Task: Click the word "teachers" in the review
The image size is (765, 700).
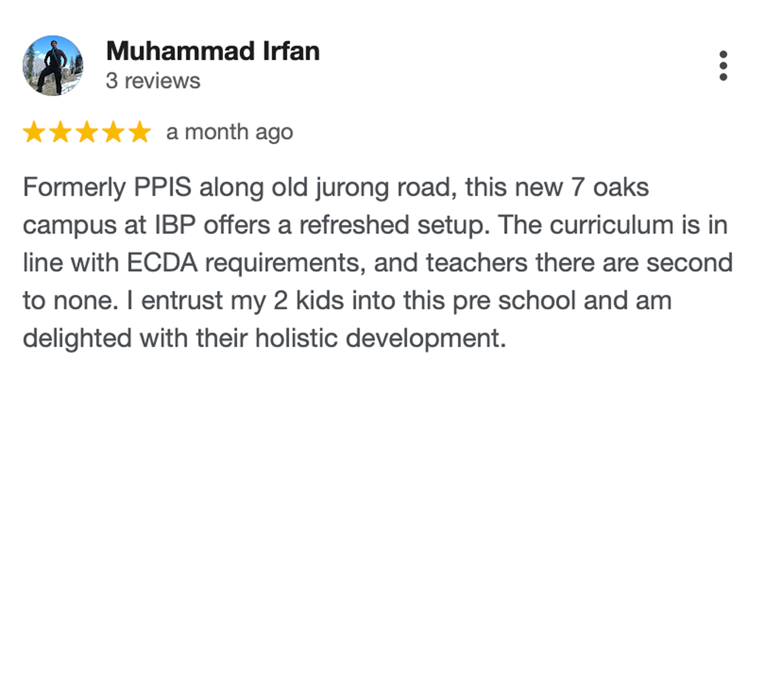Action: click(476, 262)
